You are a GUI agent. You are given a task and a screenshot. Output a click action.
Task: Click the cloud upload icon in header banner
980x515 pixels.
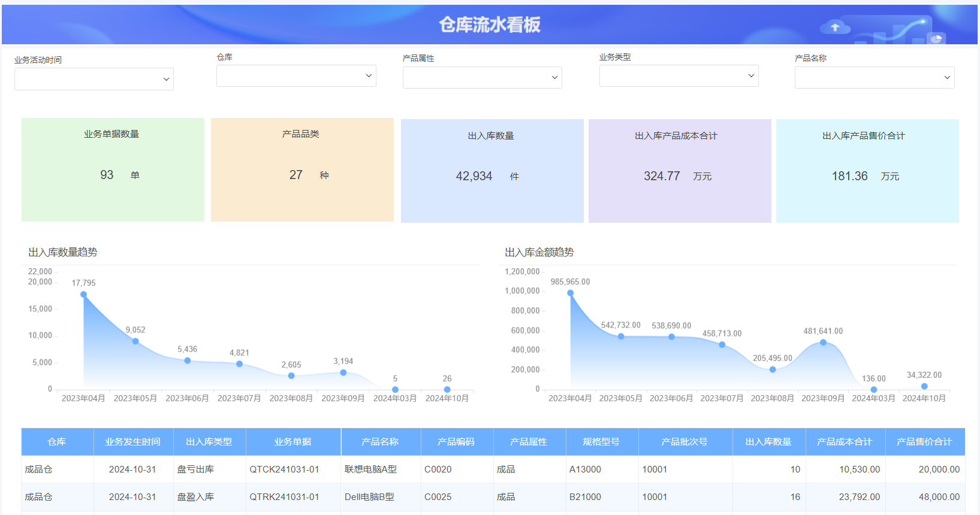(834, 27)
